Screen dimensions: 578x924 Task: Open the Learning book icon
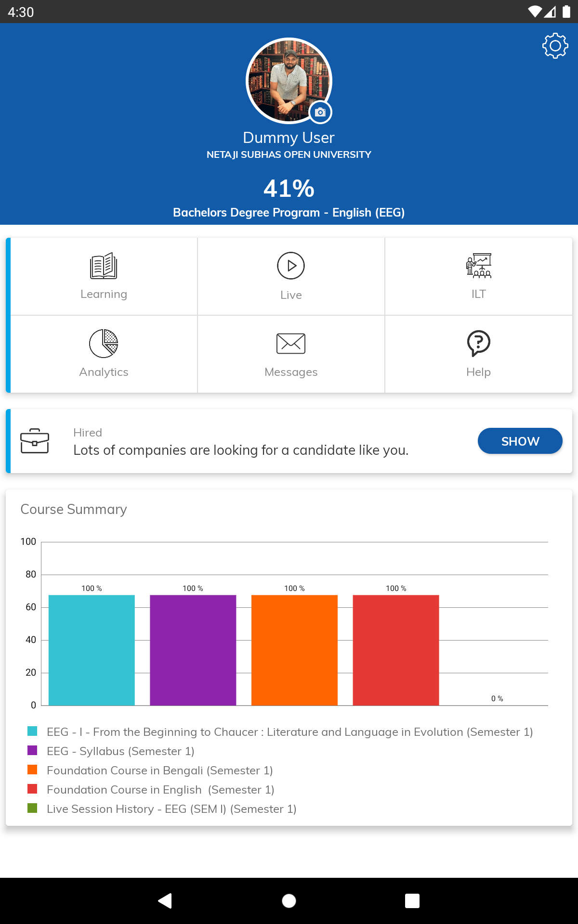point(104,266)
